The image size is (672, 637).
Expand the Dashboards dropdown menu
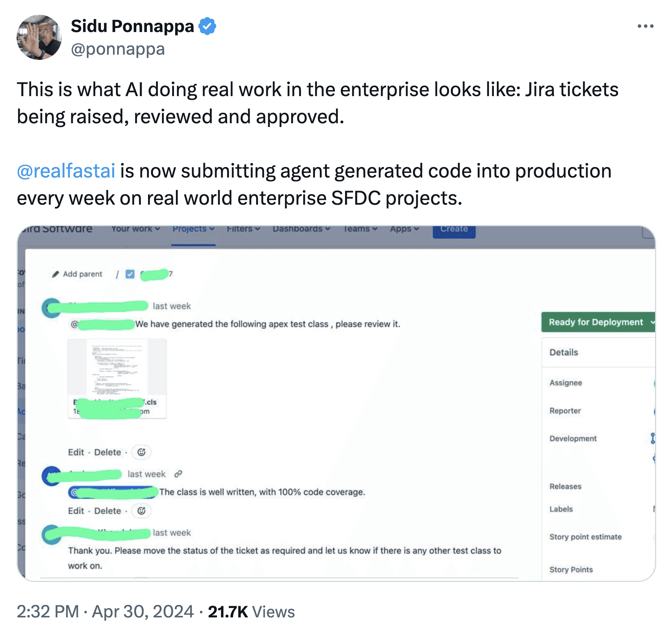coord(301,229)
